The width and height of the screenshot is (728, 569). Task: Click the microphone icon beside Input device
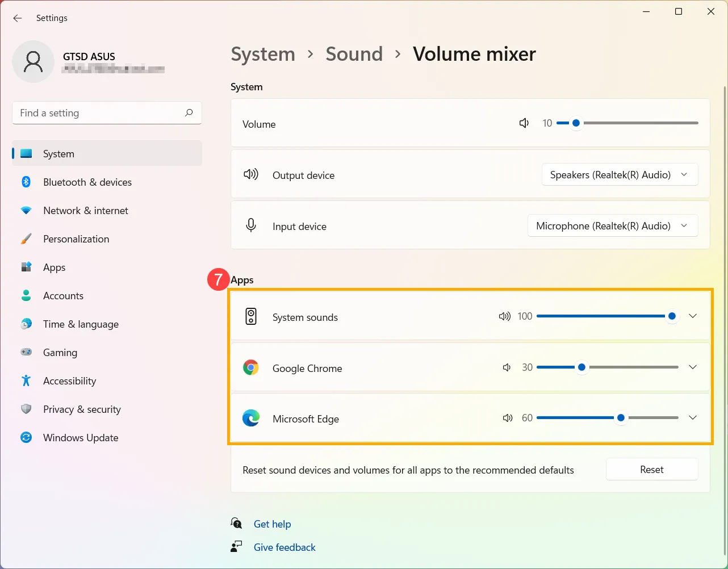(250, 225)
